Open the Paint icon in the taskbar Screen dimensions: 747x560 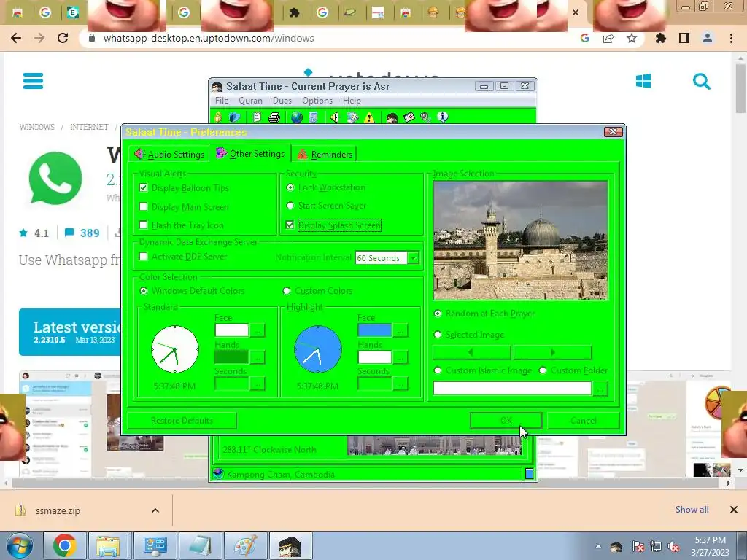pyautogui.click(x=245, y=545)
